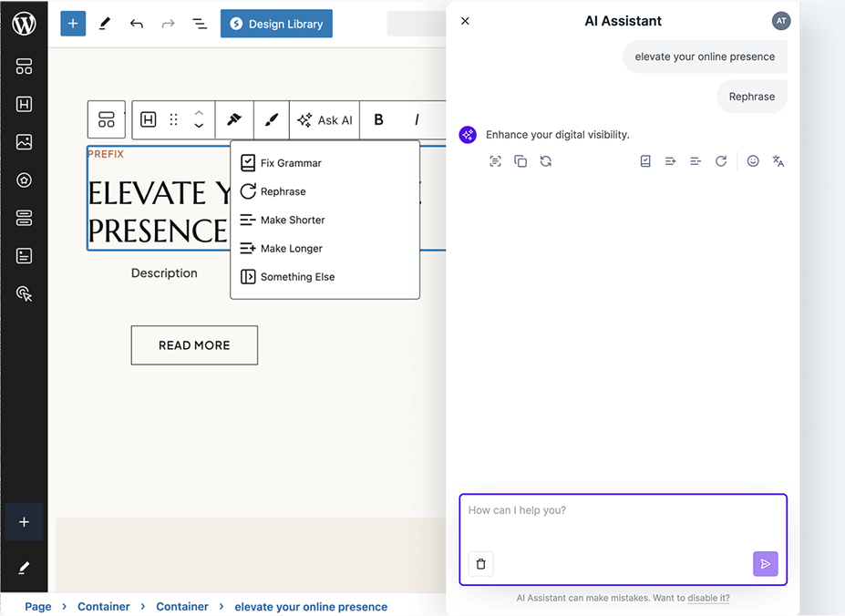The height and width of the screenshot is (616, 845).
Task: Click the columns block icon in left sidebar
Action: pos(24,67)
